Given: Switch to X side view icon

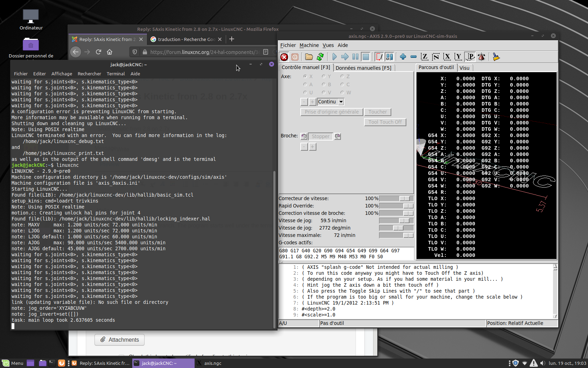Looking at the screenshot, I should coord(447,57).
